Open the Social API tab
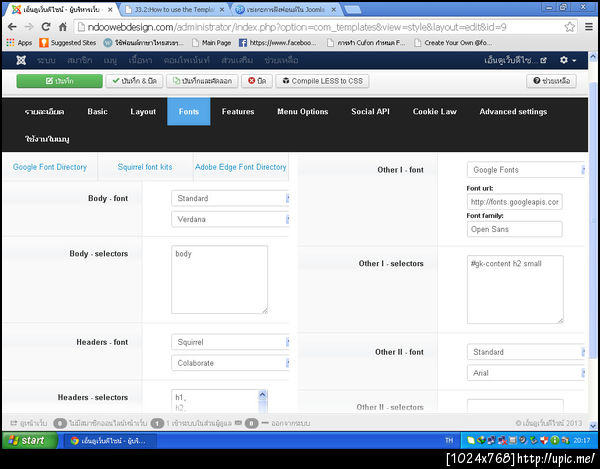The height and width of the screenshot is (469, 600). [x=370, y=112]
